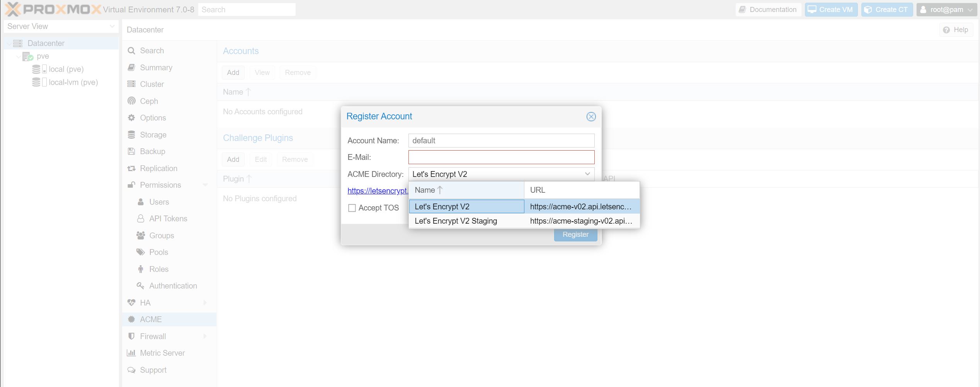Click the Replication arrows icon

coord(131,168)
